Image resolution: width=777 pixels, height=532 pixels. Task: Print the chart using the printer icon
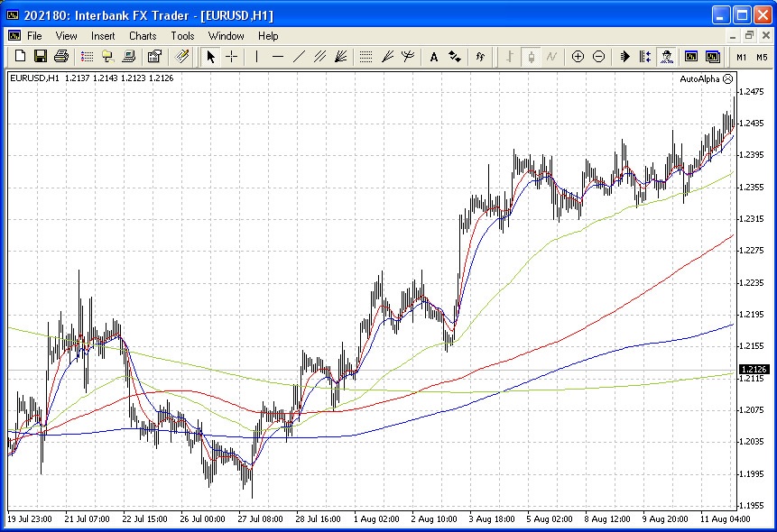(61, 56)
